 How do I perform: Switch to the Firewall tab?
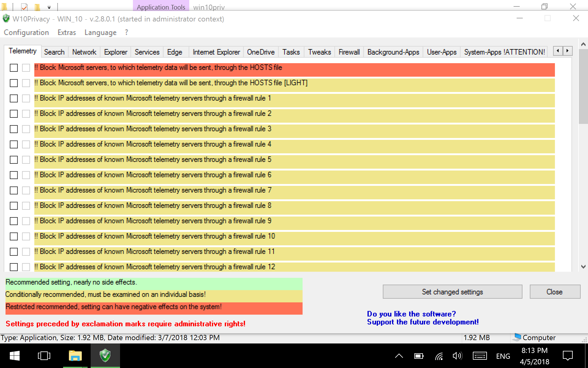(x=349, y=52)
